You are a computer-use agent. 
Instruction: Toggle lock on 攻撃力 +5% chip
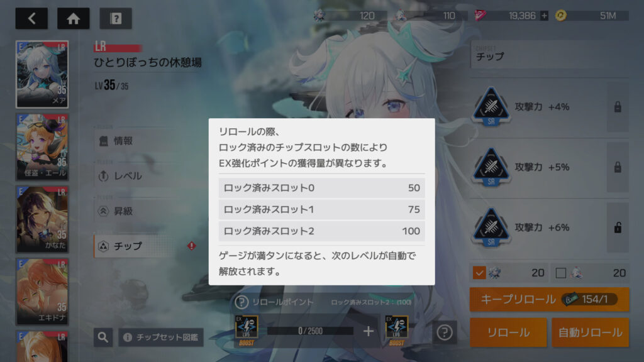[618, 167]
